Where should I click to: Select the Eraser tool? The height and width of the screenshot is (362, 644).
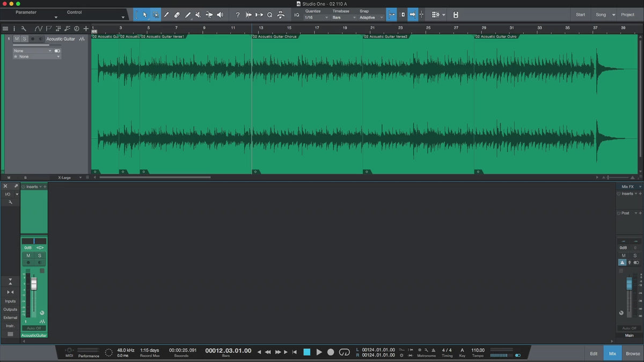(x=177, y=15)
